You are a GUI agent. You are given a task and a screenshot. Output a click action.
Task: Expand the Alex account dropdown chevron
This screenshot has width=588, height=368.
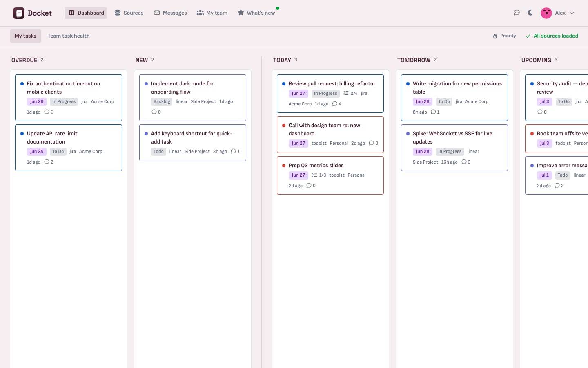pos(572,13)
